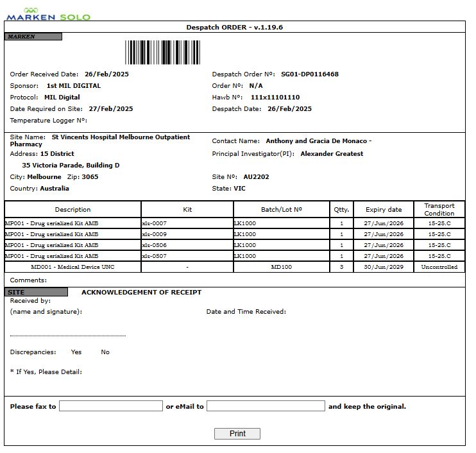This screenshot has height=453, width=476.
Task: Click sponsor name 1st MIL DIGITAL
Action: [74, 85]
